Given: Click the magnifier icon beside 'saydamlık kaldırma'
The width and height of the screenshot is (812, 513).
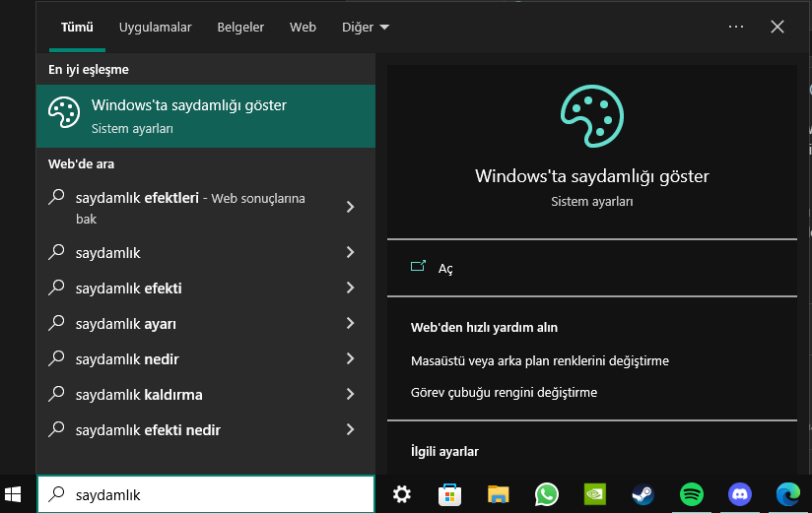Looking at the screenshot, I should 56,394.
